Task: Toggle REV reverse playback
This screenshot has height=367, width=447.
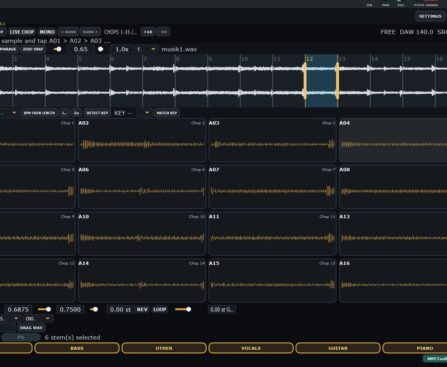Action: point(142,310)
